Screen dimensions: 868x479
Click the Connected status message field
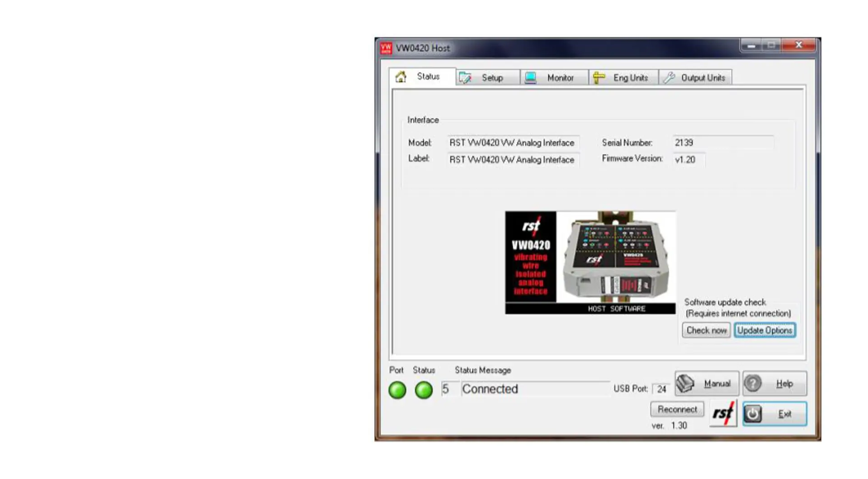pos(535,389)
